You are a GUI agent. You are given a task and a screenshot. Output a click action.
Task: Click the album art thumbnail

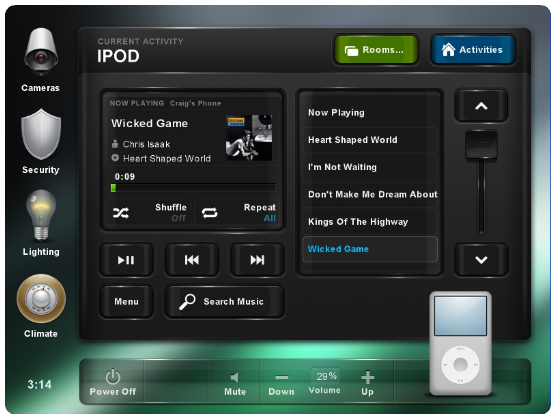(x=249, y=138)
